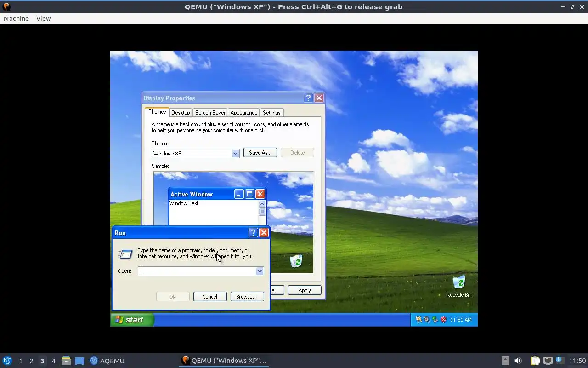
Task: Switch to the Screen Saver tab
Action: coord(210,113)
